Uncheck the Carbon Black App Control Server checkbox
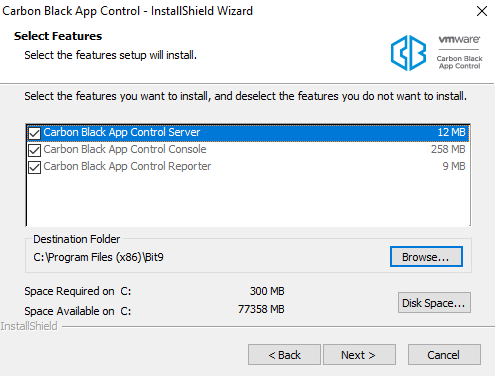The image size is (495, 376). (34, 133)
